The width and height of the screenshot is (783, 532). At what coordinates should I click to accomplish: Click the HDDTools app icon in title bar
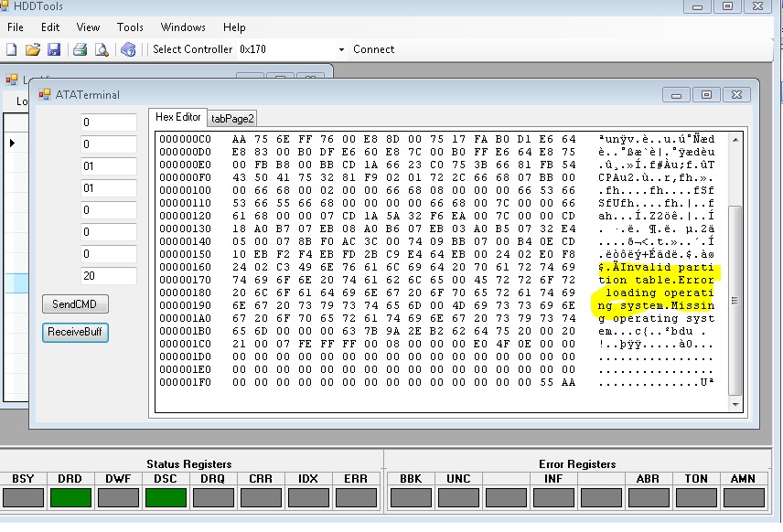pyautogui.click(x=5, y=5)
